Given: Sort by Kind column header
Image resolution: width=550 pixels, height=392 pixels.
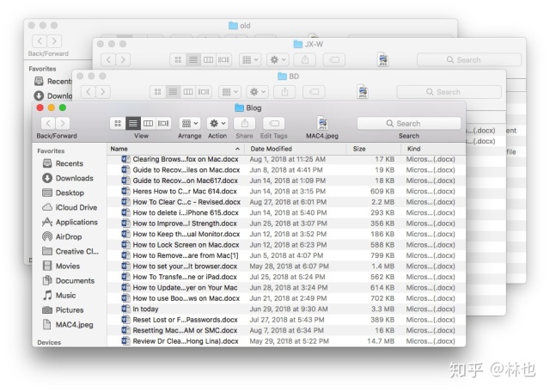Looking at the screenshot, I should [434, 149].
